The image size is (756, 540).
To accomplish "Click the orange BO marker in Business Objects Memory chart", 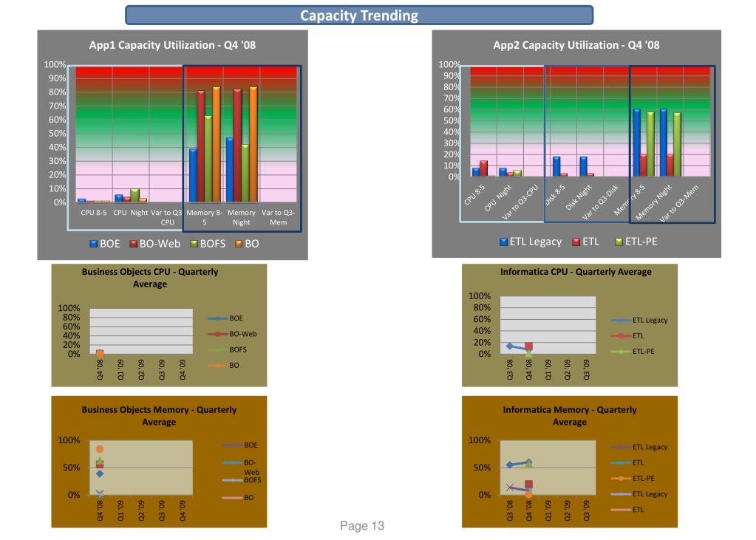I will point(100,449).
